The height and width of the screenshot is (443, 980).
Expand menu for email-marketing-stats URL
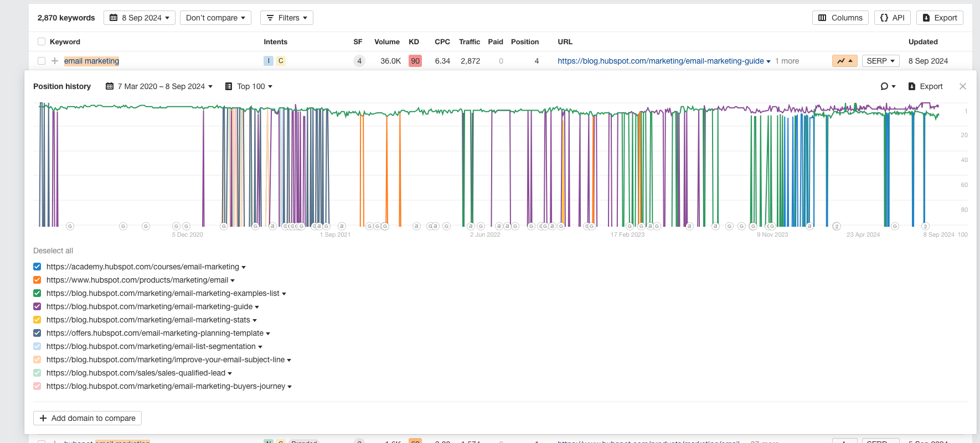(x=255, y=320)
